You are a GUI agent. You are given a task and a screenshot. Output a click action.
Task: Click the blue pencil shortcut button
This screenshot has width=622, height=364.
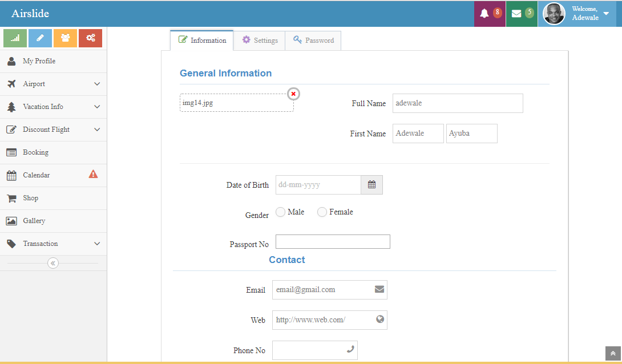pos(40,38)
